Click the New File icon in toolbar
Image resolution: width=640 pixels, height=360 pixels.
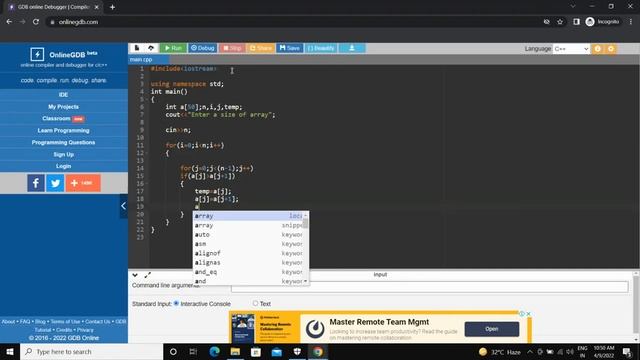coord(137,48)
